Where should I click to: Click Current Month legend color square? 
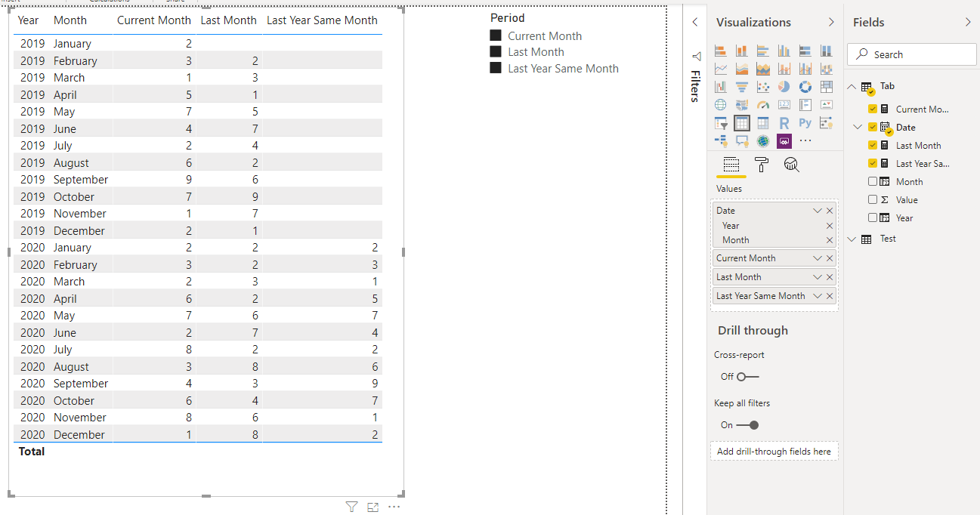pos(496,35)
